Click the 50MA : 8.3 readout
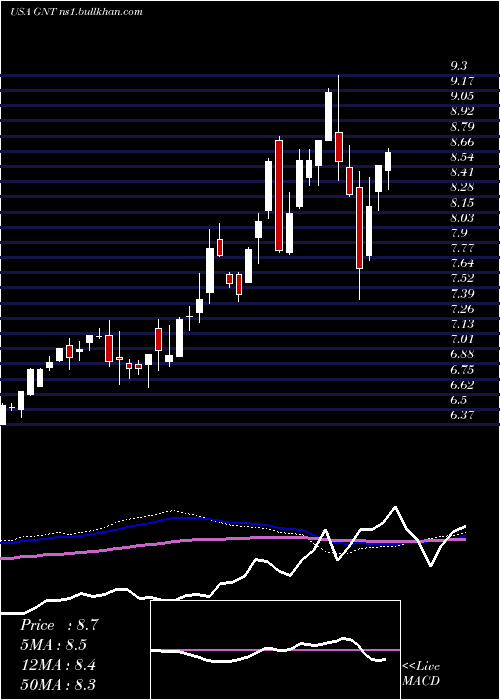The height and width of the screenshot is (700, 500). coord(58,684)
